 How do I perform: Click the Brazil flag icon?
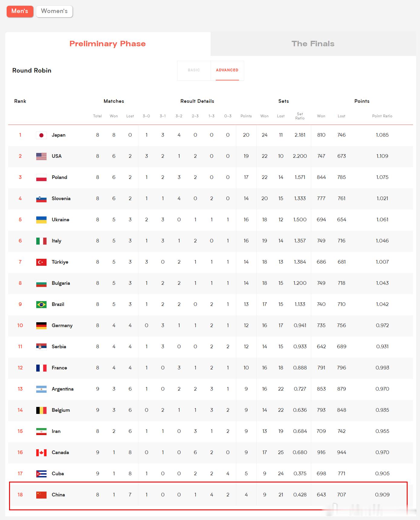(41, 304)
